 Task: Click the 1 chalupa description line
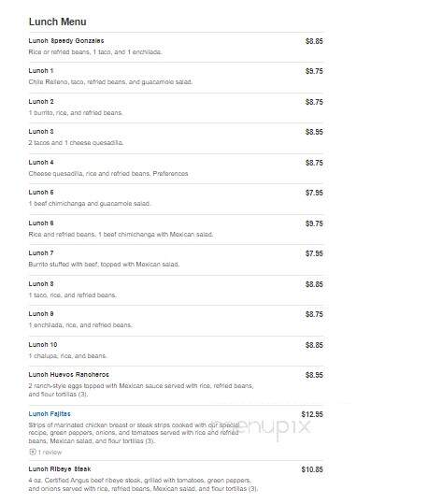pyautogui.click(x=67, y=356)
